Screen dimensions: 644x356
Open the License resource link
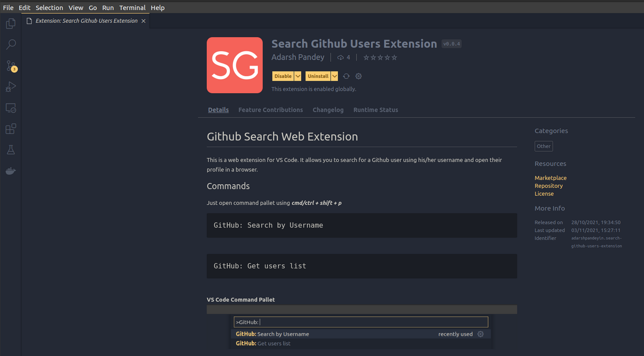click(x=544, y=194)
